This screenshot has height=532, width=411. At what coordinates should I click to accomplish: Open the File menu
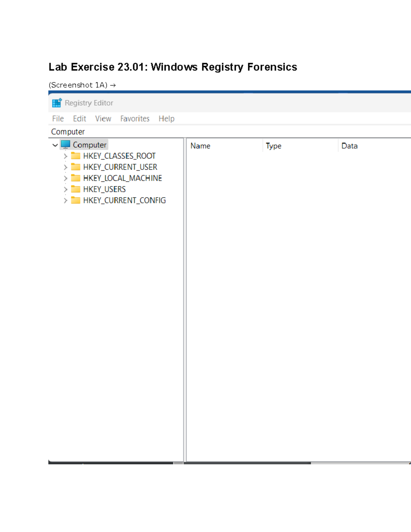pyautogui.click(x=58, y=118)
